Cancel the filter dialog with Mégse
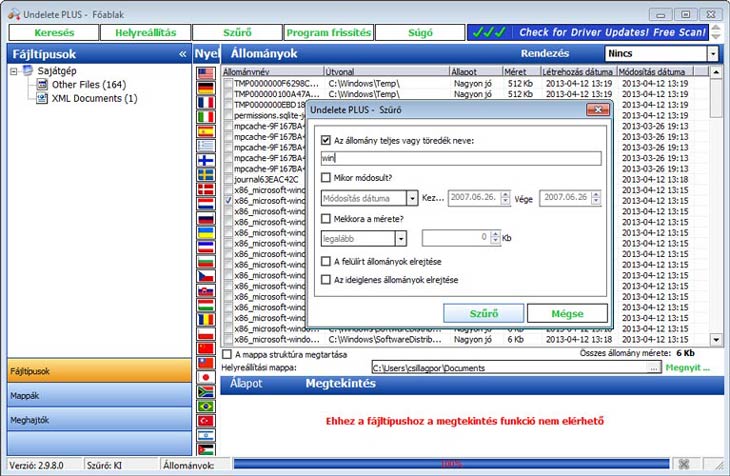 click(567, 313)
